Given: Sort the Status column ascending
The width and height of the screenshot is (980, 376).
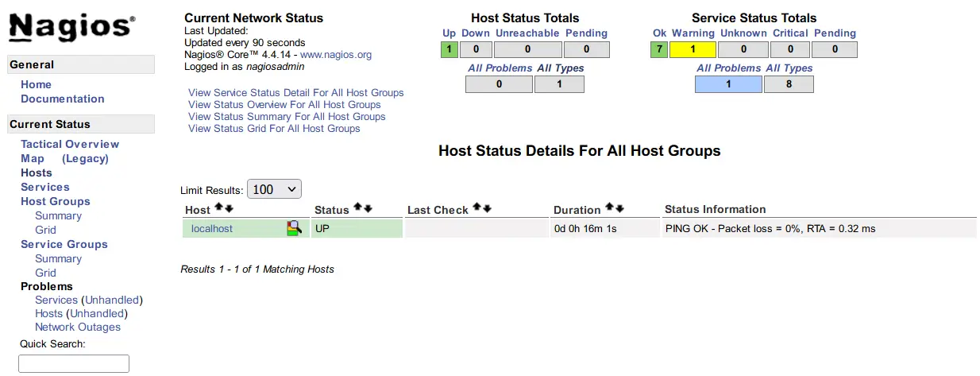Looking at the screenshot, I should [357, 208].
